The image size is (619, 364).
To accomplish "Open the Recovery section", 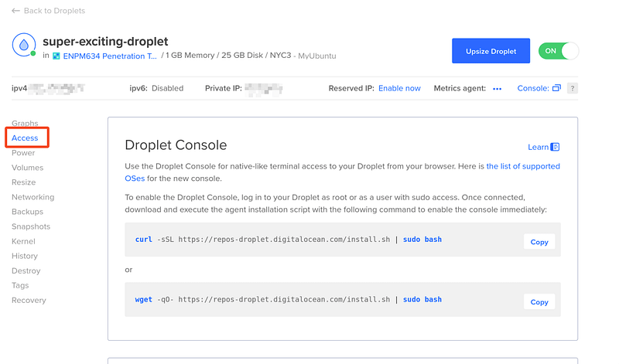I will pos(29,300).
